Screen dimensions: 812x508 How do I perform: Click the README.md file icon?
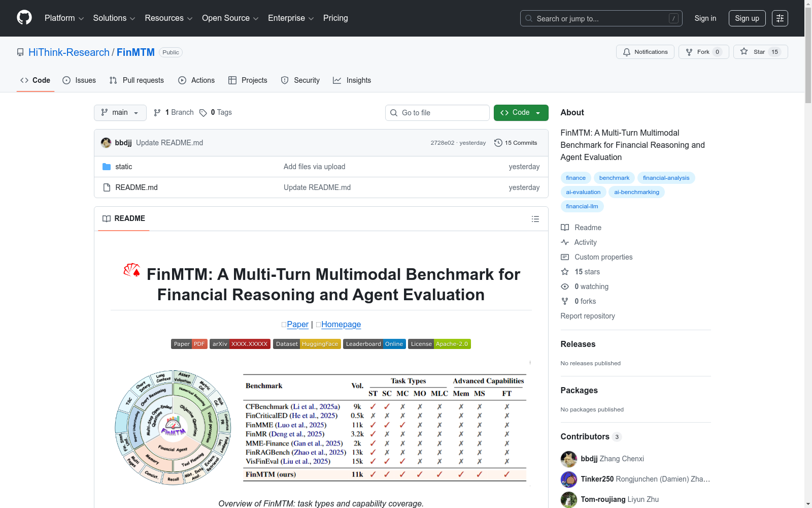[x=107, y=187]
